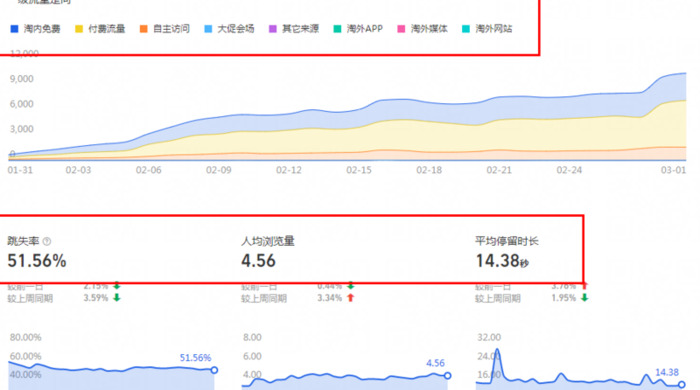Click the yellow 付费流量 color square
This screenshot has height=390, width=700.
(79, 29)
